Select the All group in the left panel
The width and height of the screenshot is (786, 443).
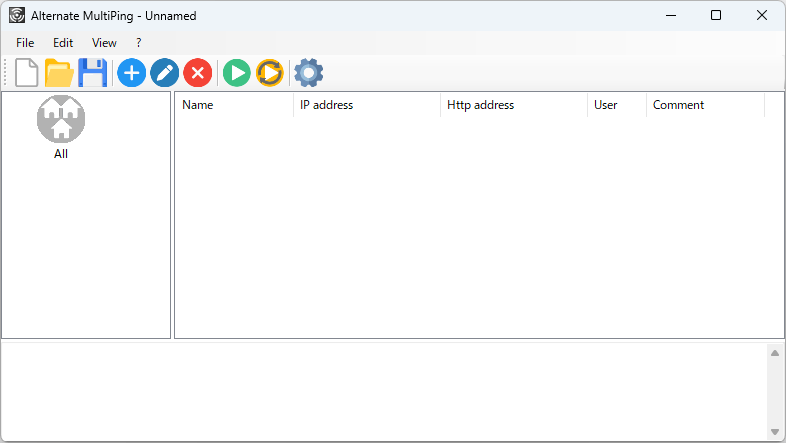point(61,127)
